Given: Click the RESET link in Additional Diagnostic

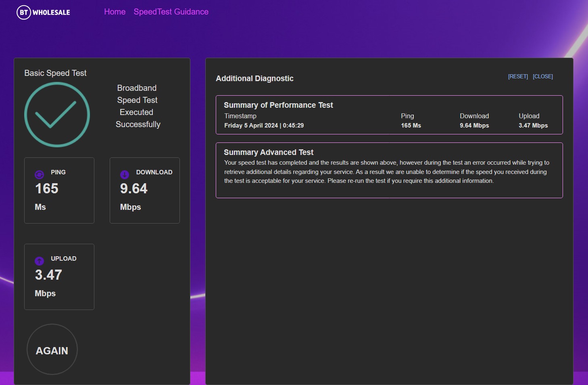Looking at the screenshot, I should pos(517,76).
